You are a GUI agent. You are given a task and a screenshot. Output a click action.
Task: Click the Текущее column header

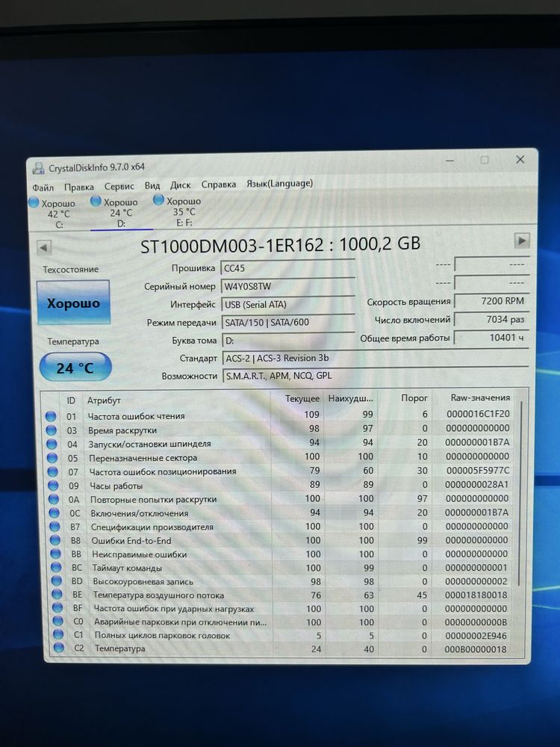(x=302, y=399)
